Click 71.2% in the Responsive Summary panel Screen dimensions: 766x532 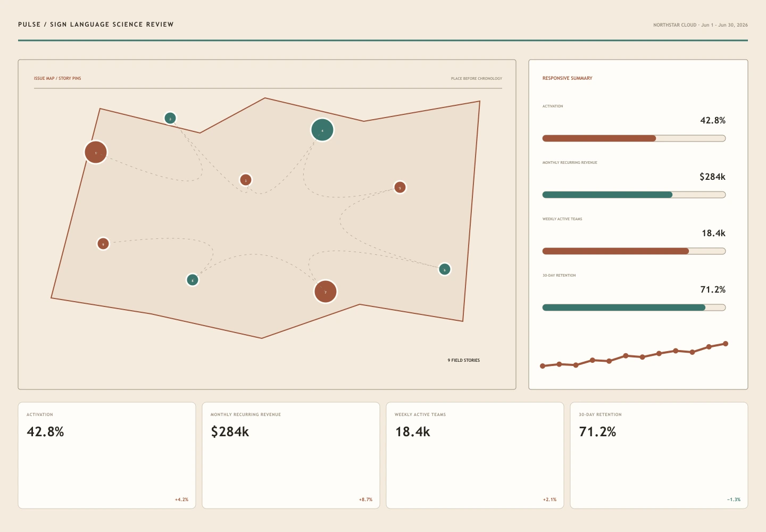click(x=713, y=289)
